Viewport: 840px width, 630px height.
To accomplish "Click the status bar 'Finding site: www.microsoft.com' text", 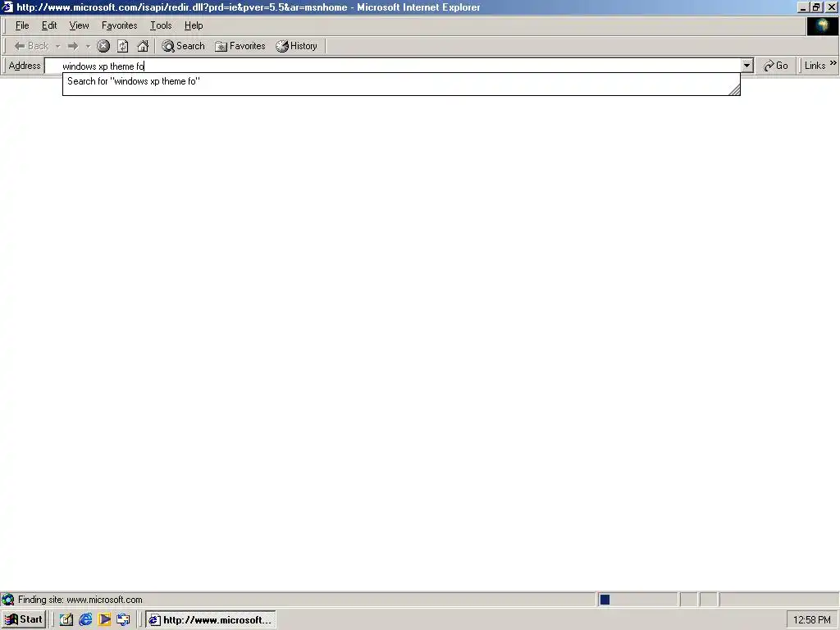I will 80,600.
